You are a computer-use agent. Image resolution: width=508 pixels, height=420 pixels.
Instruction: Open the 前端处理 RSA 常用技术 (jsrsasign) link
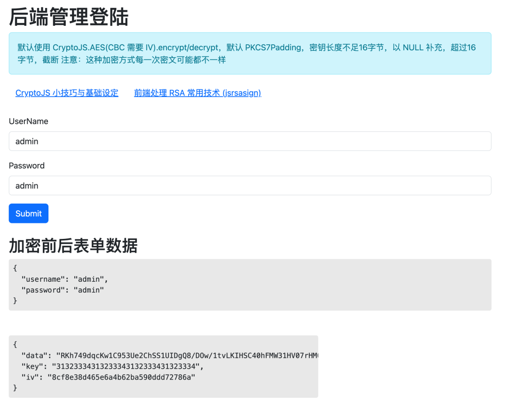(x=197, y=93)
